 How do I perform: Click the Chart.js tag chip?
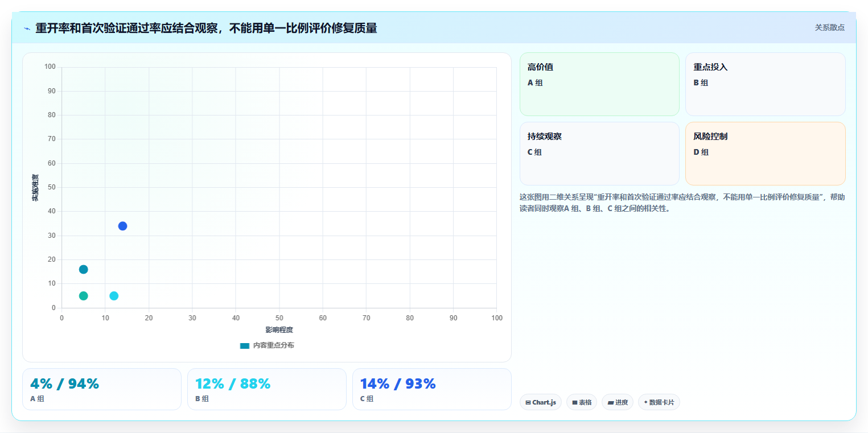[x=541, y=402]
